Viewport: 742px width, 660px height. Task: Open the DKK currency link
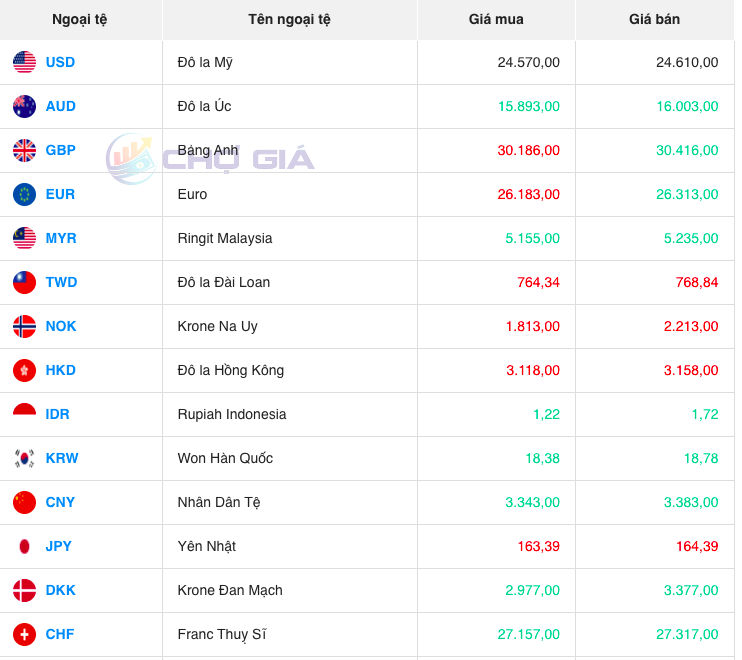tap(60, 590)
